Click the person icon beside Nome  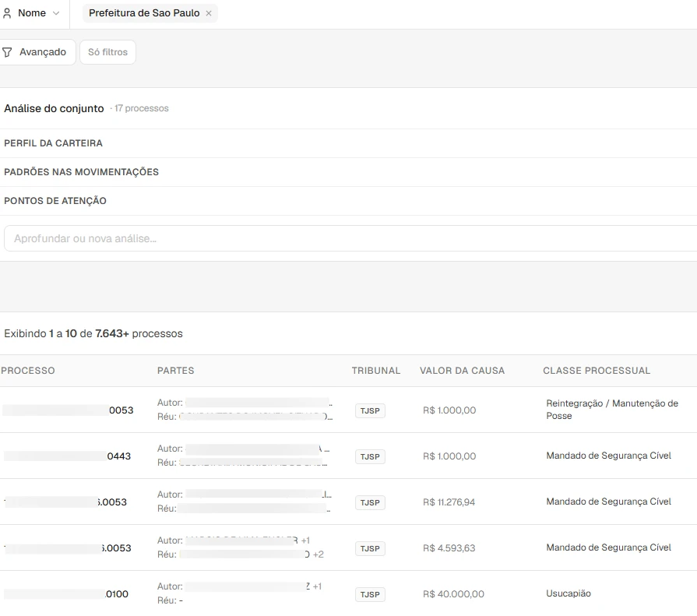[x=7, y=13]
